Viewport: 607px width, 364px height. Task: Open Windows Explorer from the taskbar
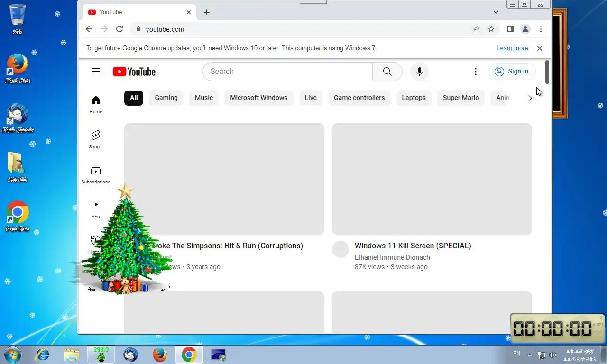pos(72,355)
